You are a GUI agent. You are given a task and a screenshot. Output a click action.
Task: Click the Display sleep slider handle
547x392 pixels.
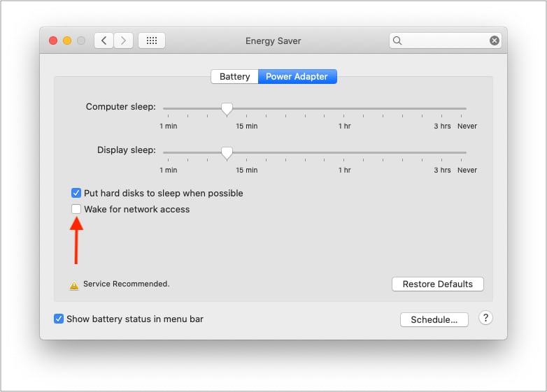(x=227, y=152)
